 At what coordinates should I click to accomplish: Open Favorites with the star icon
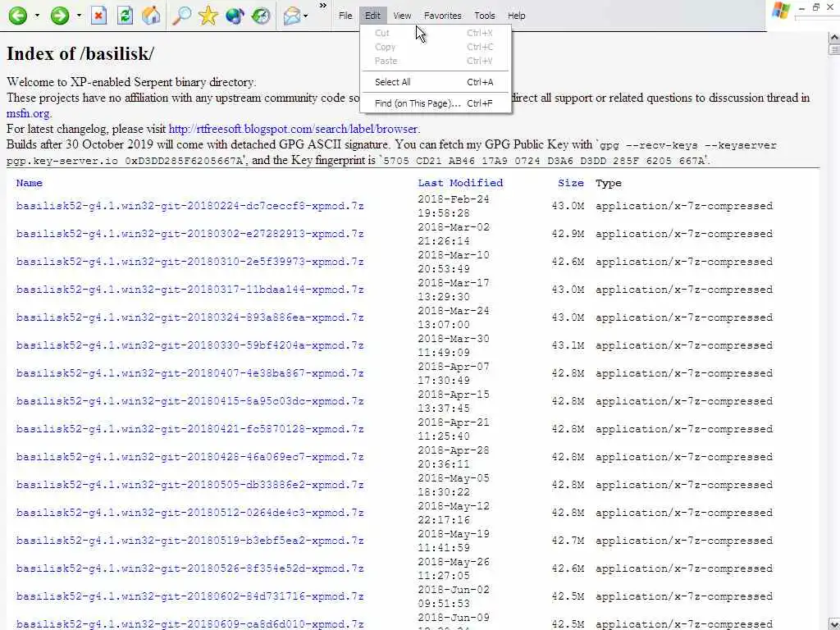click(208, 16)
